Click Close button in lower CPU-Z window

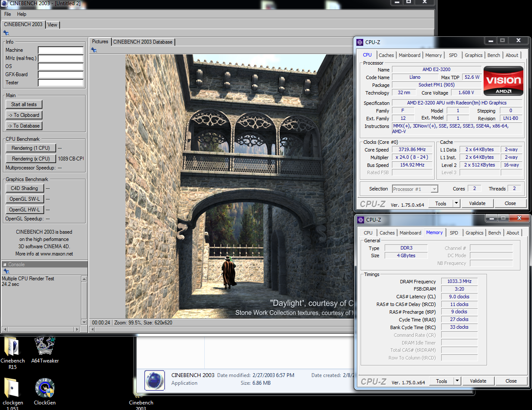coord(511,381)
